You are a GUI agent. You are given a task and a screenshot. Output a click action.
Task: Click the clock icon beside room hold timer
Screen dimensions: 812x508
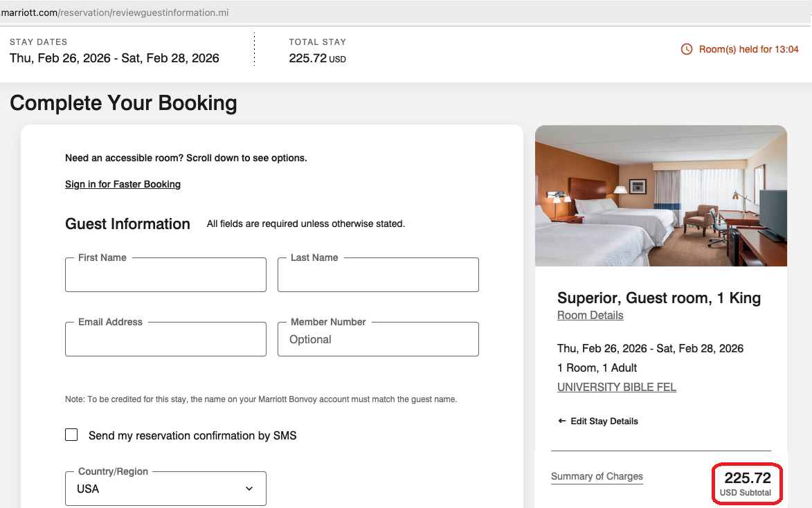(x=687, y=49)
